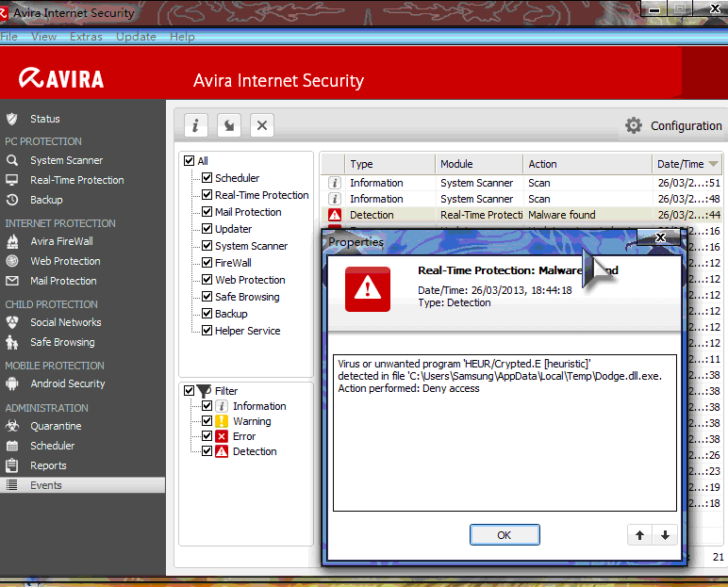Click Social Networks icon in sidebar

pos(12,322)
